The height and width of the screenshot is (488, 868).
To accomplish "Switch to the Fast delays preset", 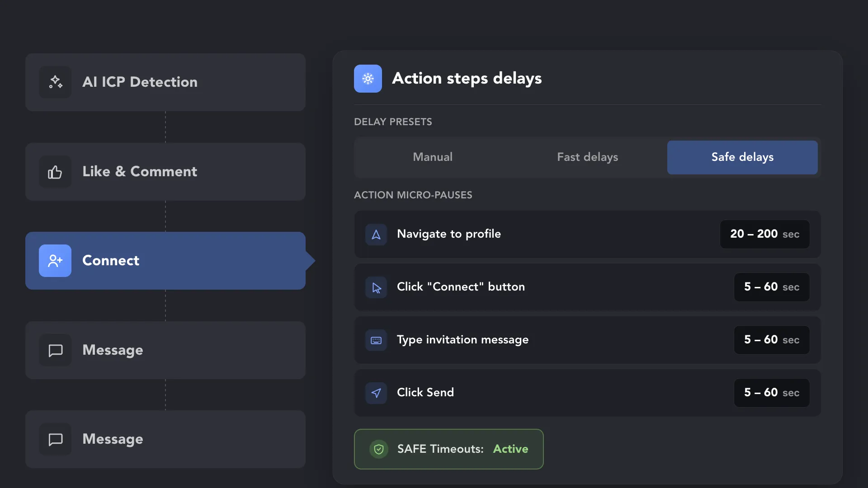I will tap(587, 157).
